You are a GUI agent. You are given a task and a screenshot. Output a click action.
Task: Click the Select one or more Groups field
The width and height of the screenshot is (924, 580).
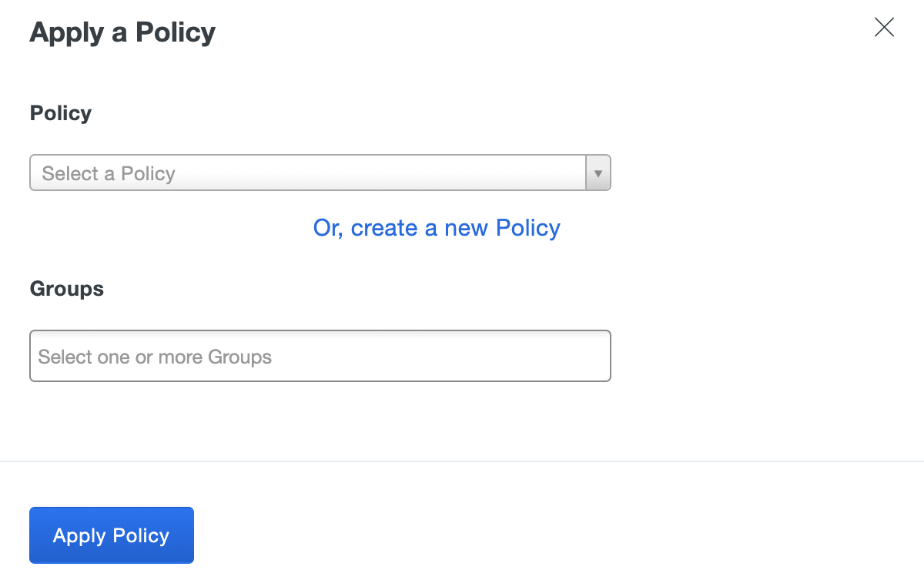pyautogui.click(x=320, y=356)
